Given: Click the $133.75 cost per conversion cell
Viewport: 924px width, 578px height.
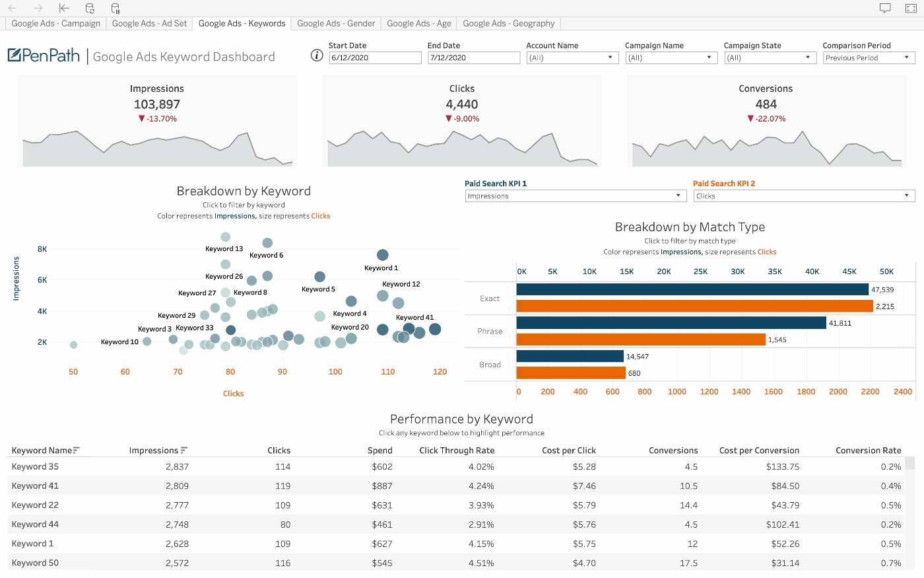Looking at the screenshot, I should click(783, 466).
